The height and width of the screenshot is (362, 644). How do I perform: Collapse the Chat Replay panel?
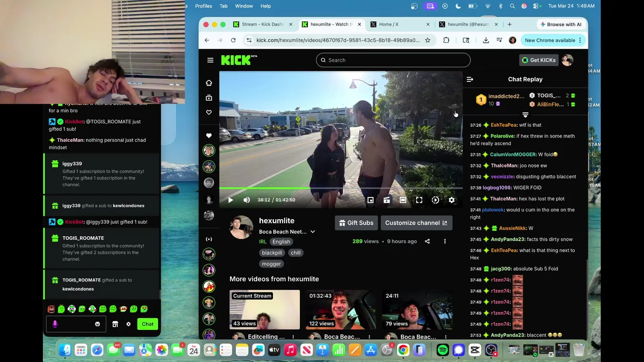[470, 79]
